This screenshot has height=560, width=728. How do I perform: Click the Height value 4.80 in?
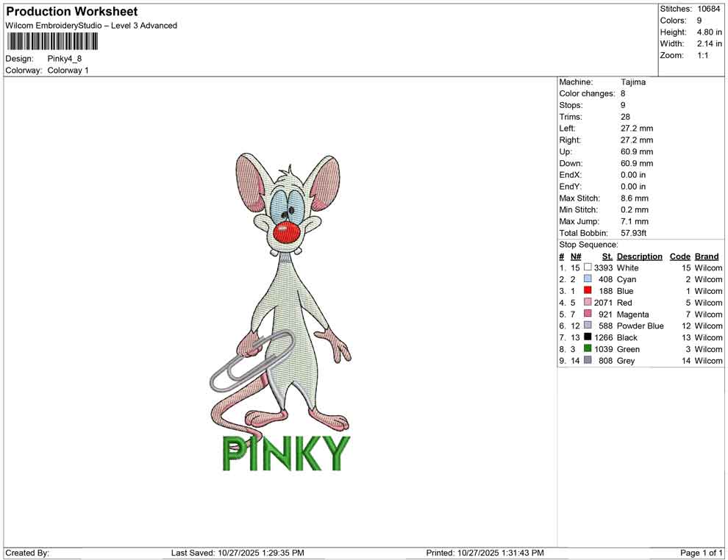click(709, 32)
